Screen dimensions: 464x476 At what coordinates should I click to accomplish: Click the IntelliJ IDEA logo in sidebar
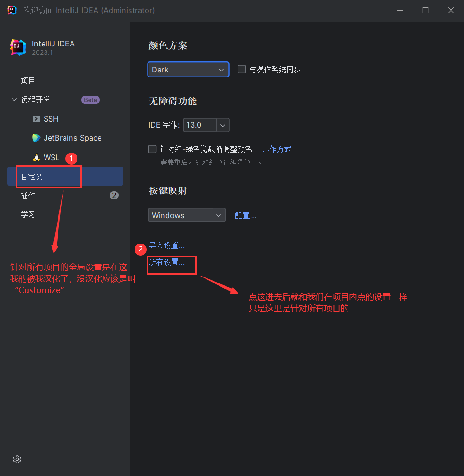click(18, 47)
